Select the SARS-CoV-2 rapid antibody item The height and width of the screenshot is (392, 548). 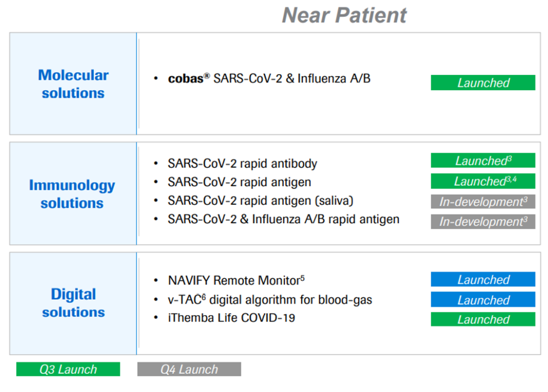coord(242,164)
